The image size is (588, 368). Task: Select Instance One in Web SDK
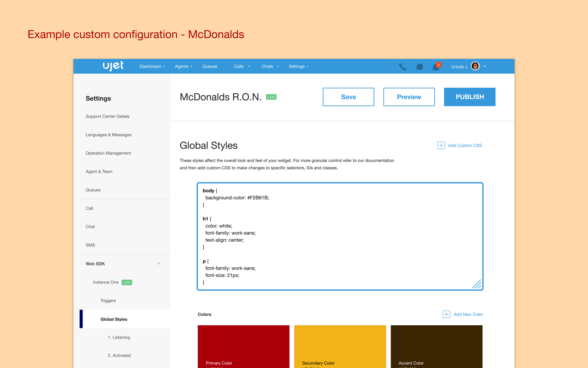click(106, 282)
